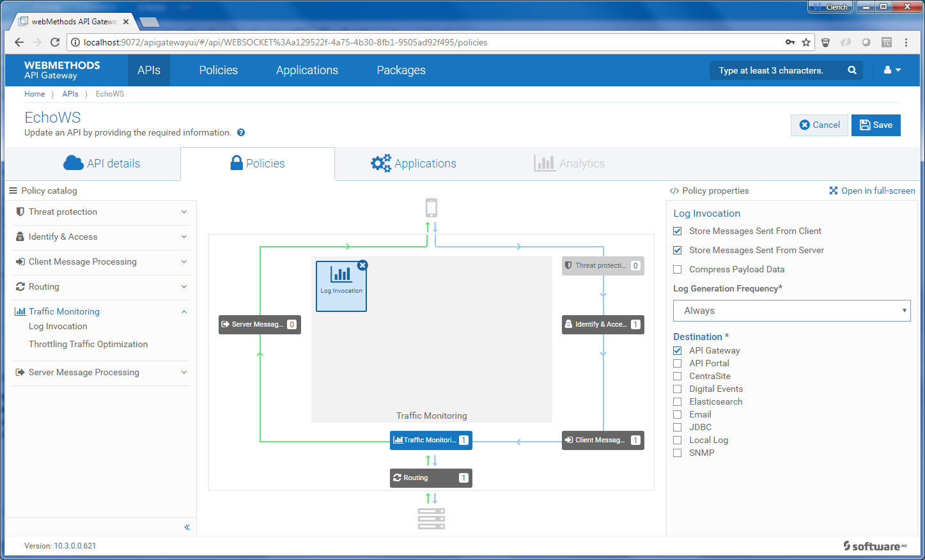
Task: Uncheck Store Messages Sent From Client
Action: pos(678,231)
